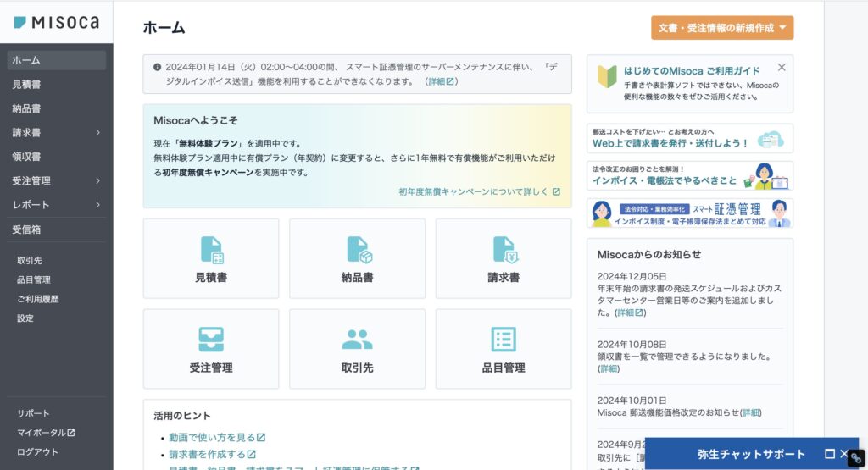Open the 請求書を作成する hint link
The width and height of the screenshot is (868, 470).
pos(212,455)
